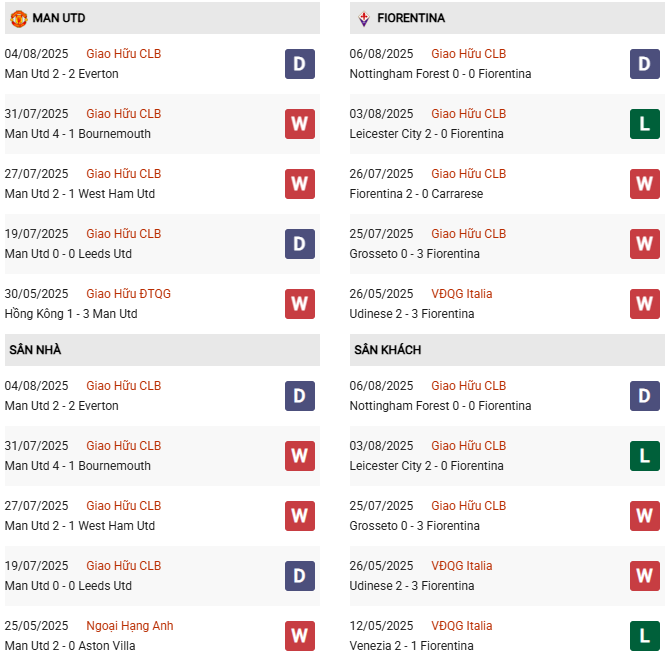Click the W badge beside Aston Villa result
666x659 pixels.
[299, 636]
